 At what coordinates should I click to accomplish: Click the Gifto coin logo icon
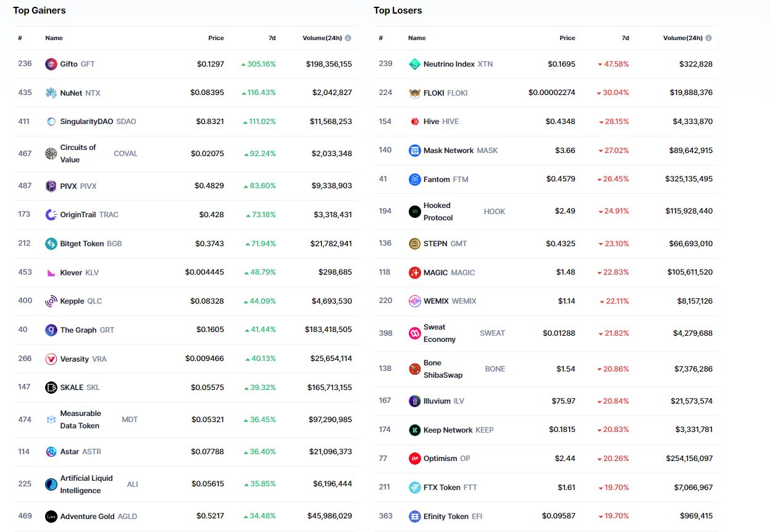pyautogui.click(x=51, y=64)
